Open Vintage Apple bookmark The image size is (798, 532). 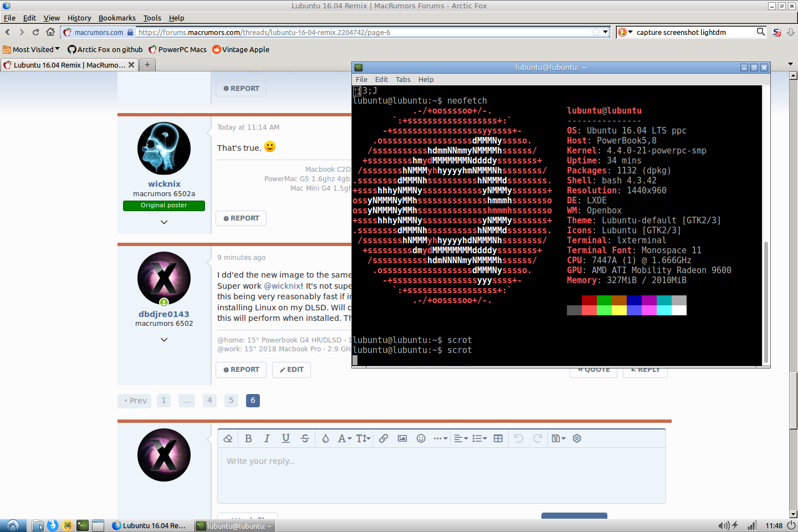[241, 49]
